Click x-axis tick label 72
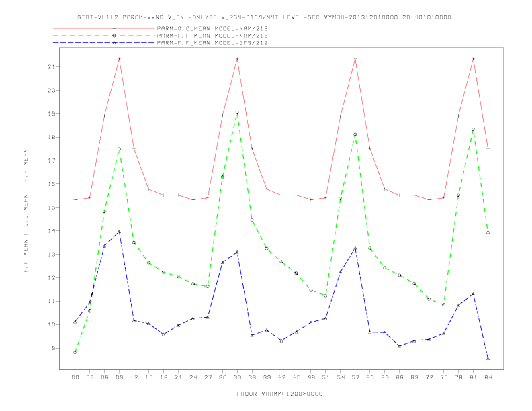The image size is (532, 411). [429, 377]
